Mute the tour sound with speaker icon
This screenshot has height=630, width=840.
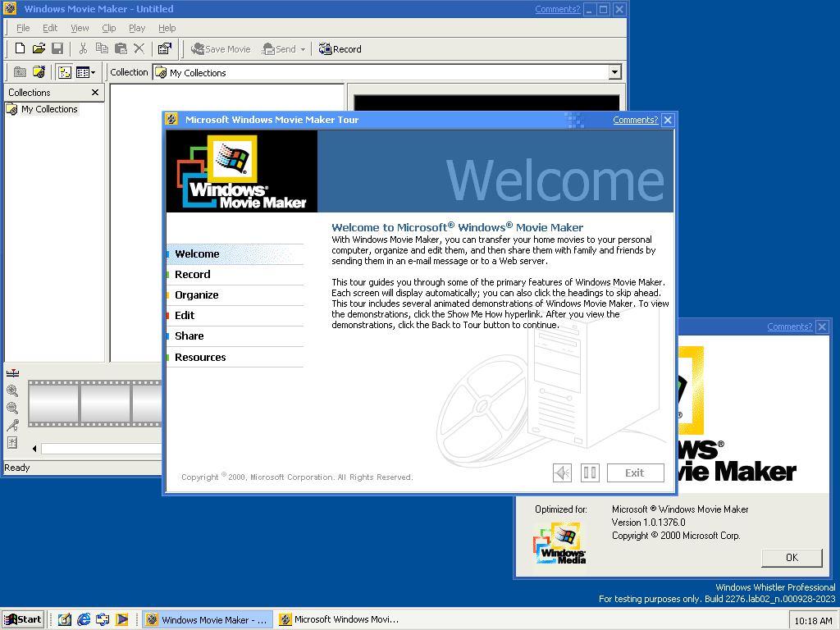click(x=562, y=472)
